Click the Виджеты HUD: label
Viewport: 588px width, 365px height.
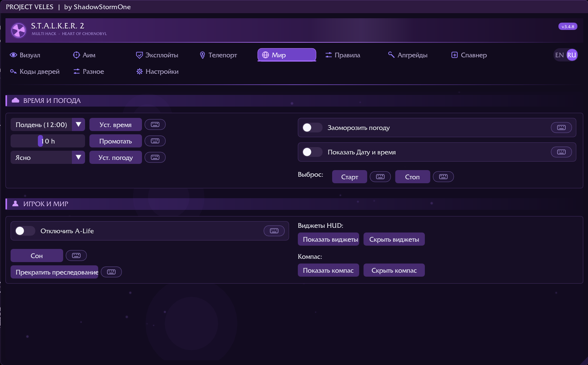pyautogui.click(x=320, y=225)
